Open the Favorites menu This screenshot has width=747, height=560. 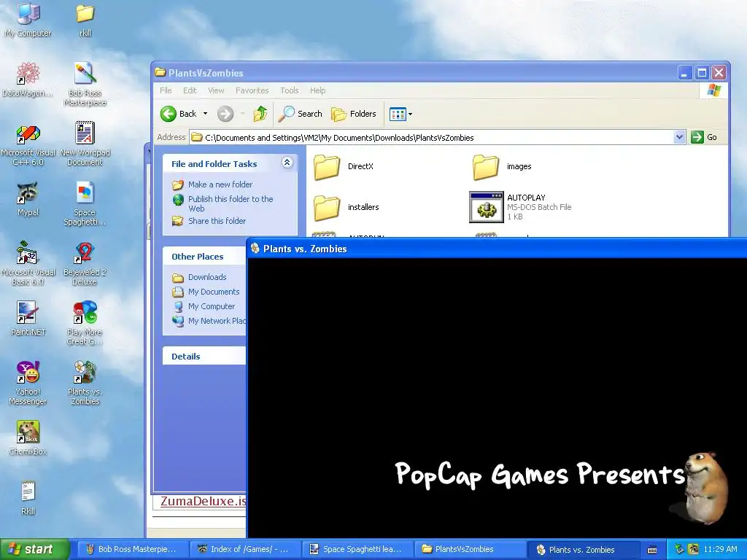pyautogui.click(x=252, y=90)
